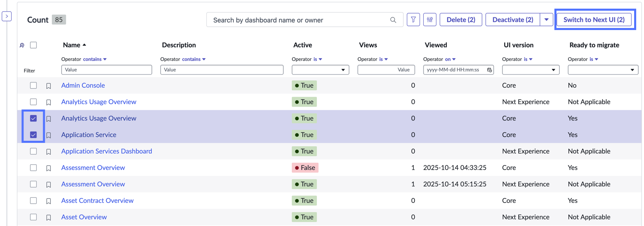Change the Views operator is dropdown

point(384,59)
